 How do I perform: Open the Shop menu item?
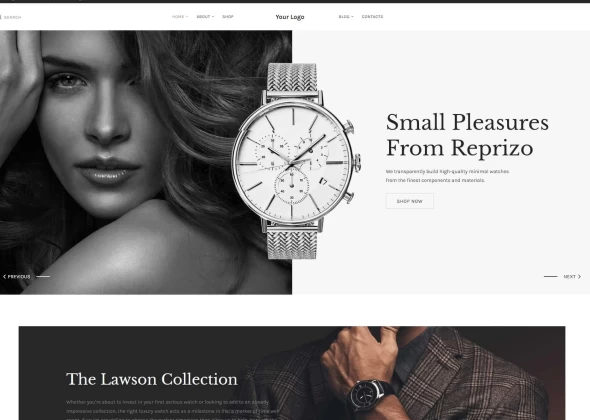click(x=228, y=17)
